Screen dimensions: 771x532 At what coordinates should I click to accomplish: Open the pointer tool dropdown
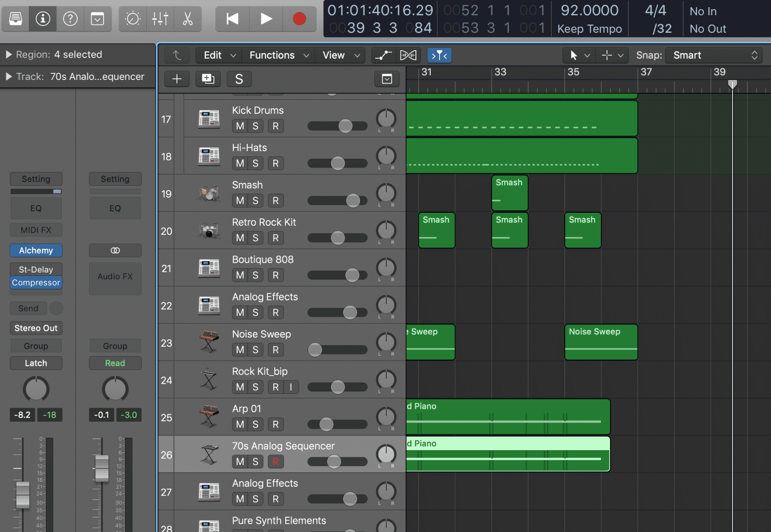click(x=579, y=55)
